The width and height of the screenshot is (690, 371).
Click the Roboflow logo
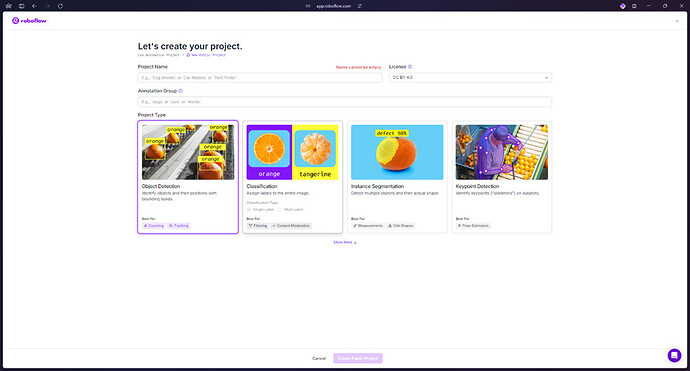pos(29,21)
